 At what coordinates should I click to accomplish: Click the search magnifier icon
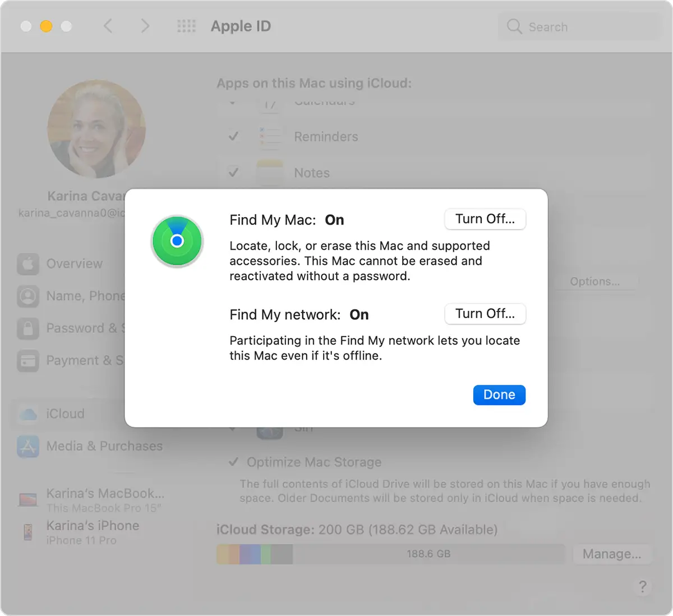[x=514, y=26]
